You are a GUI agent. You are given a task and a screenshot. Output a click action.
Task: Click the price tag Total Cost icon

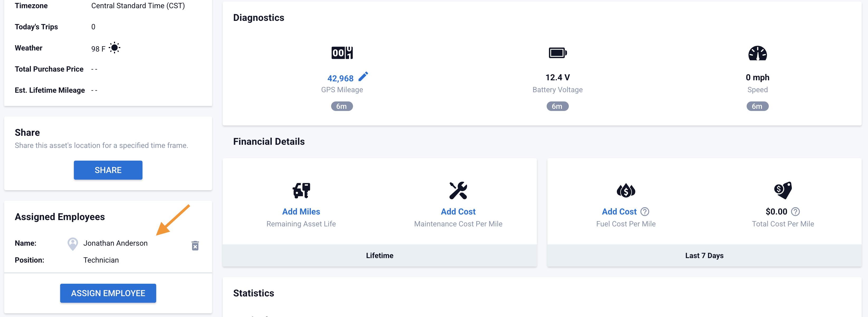point(783,190)
